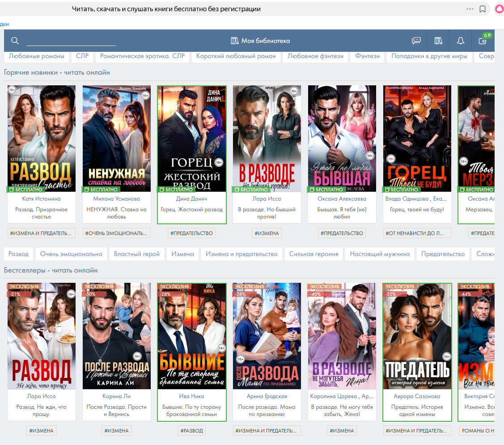Click the browser bookmark icon
The image size is (504, 445).
[483, 9]
